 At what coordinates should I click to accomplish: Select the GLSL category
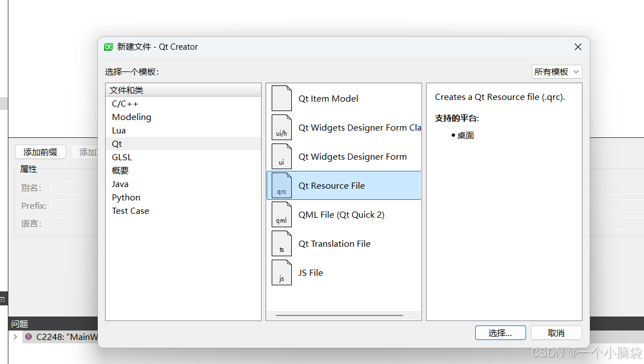(183, 157)
